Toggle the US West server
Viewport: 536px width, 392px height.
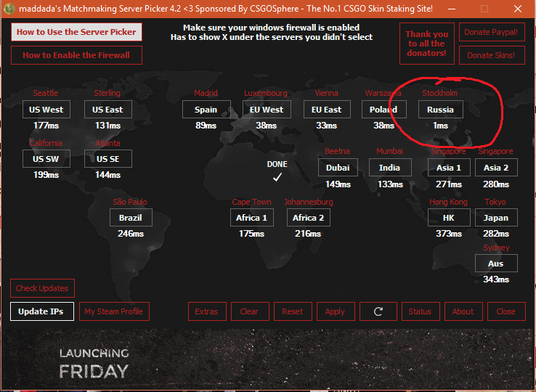click(46, 110)
